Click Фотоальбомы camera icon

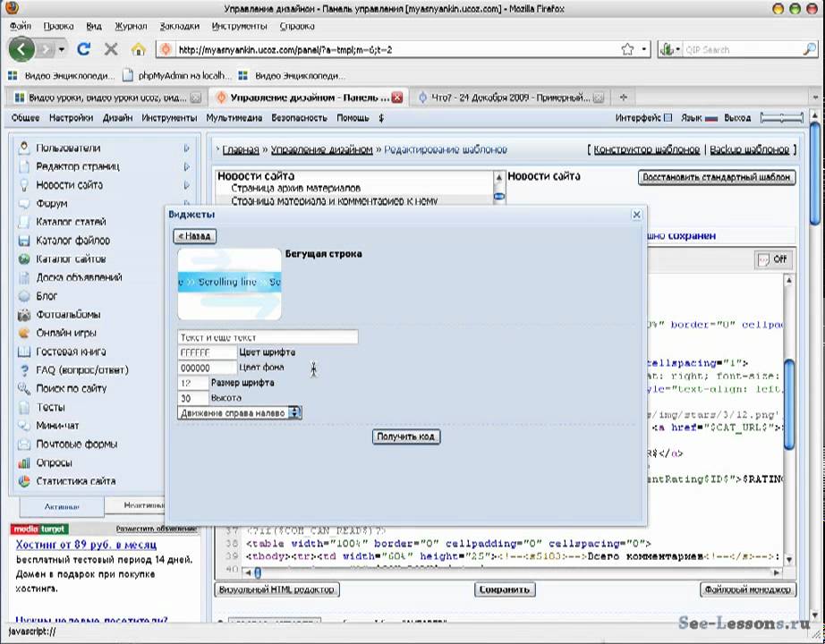point(23,315)
